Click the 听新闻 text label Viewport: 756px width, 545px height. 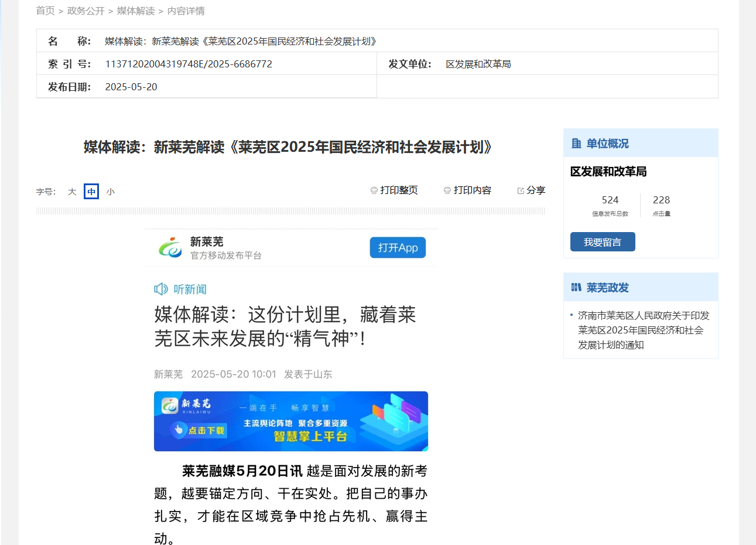tap(190, 289)
